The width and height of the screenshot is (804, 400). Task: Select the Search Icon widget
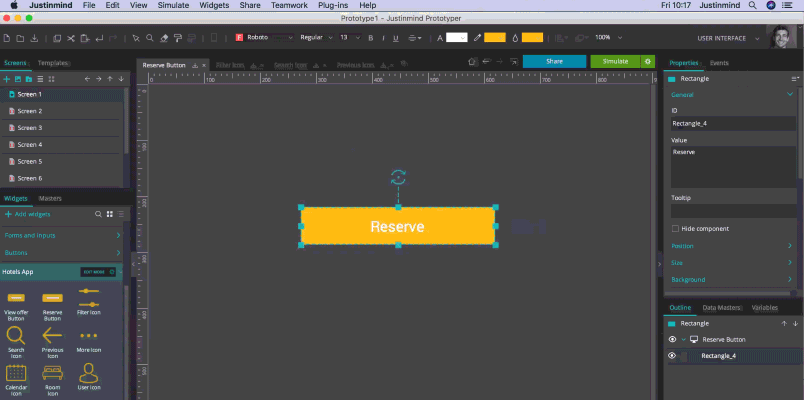point(16,343)
